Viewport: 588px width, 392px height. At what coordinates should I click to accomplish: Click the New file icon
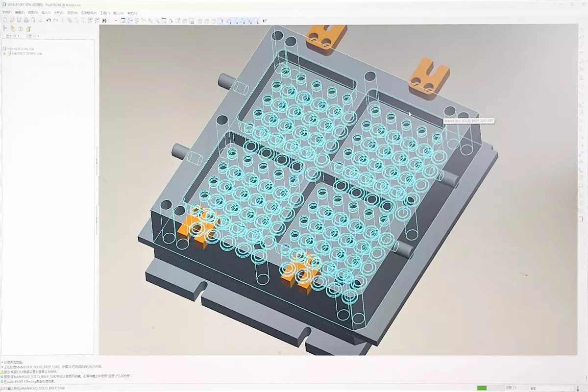(x=5, y=21)
